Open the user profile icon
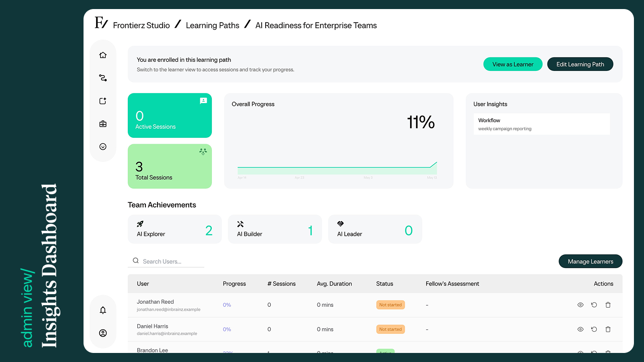 [x=103, y=333]
